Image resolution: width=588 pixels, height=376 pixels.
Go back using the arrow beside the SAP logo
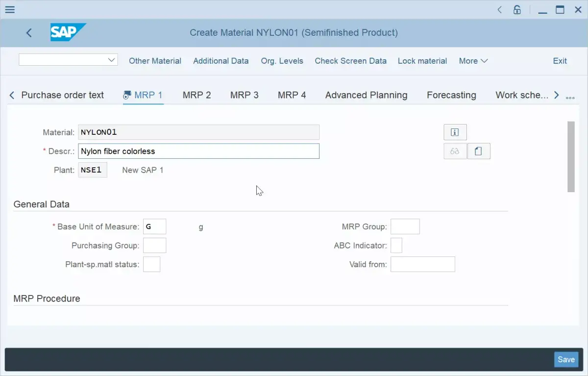click(x=29, y=33)
